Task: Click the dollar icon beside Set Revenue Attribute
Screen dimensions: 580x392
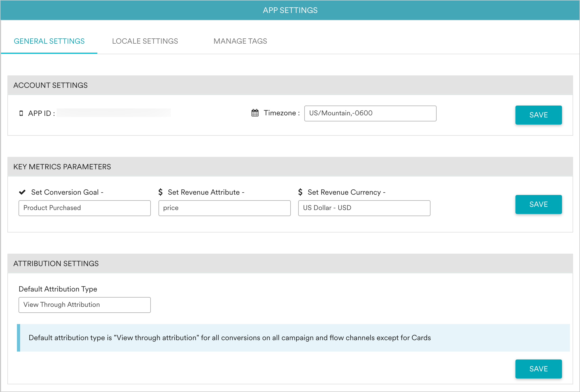Action: [x=161, y=192]
